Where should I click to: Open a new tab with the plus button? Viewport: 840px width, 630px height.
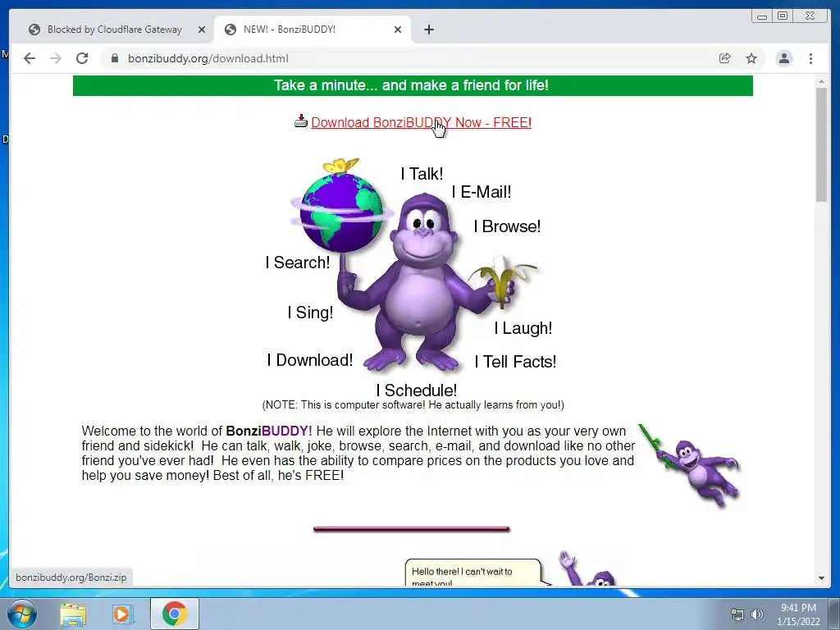tap(428, 30)
